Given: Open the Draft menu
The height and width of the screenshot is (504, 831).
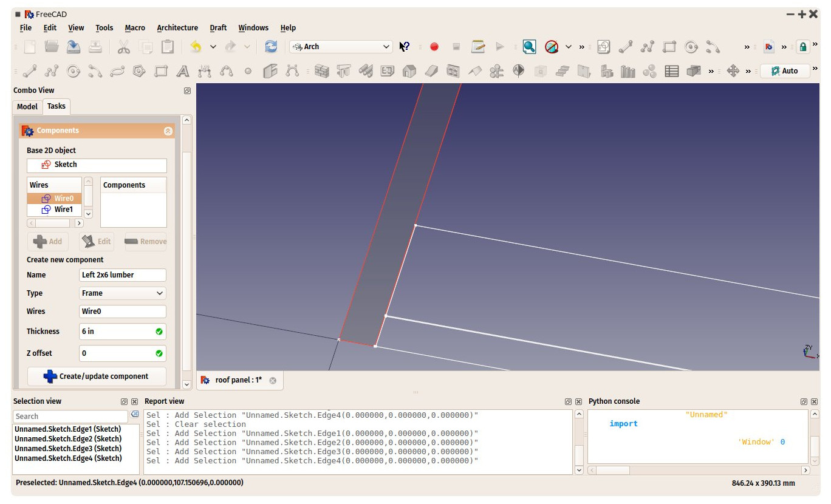Looking at the screenshot, I should pos(218,28).
